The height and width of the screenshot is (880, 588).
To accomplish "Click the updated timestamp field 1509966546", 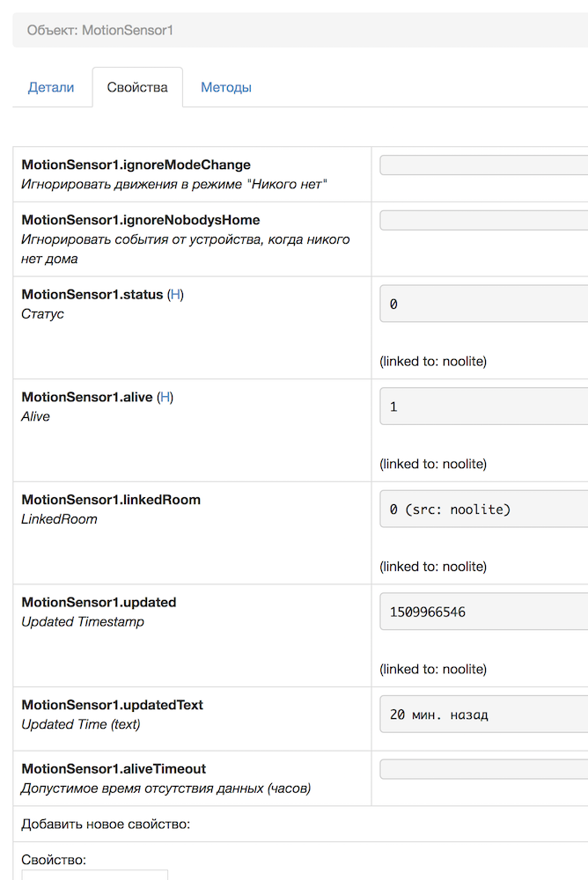I will tap(483, 612).
